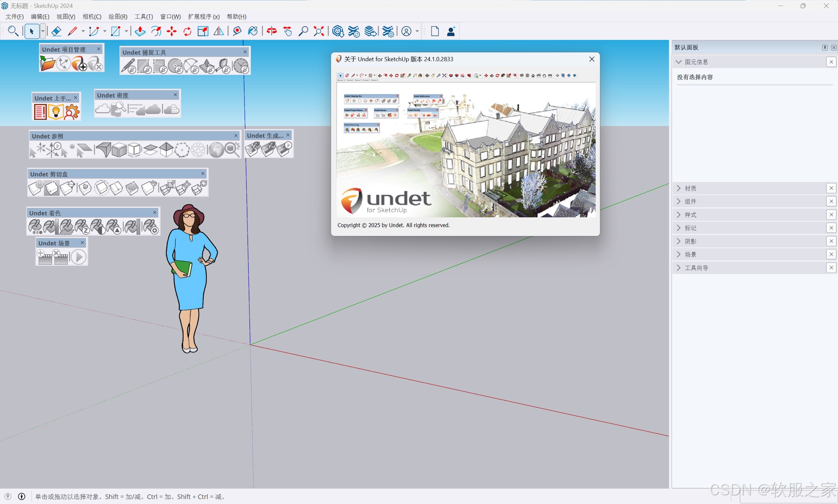Close the About Undet for SketchUp dialog
Screen dimensions: 838x504
coord(591,59)
